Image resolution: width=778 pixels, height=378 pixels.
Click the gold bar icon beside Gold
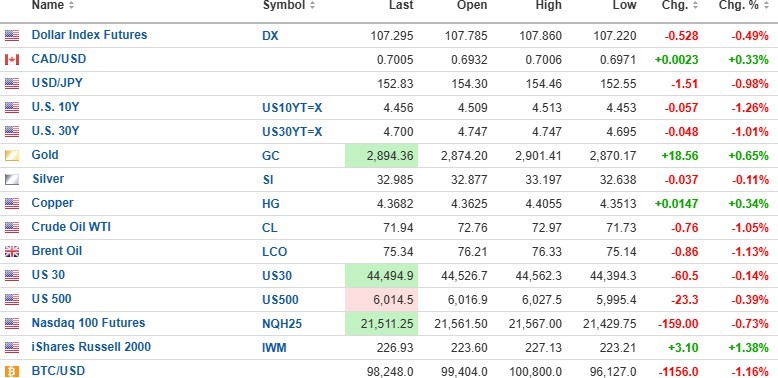coord(12,156)
